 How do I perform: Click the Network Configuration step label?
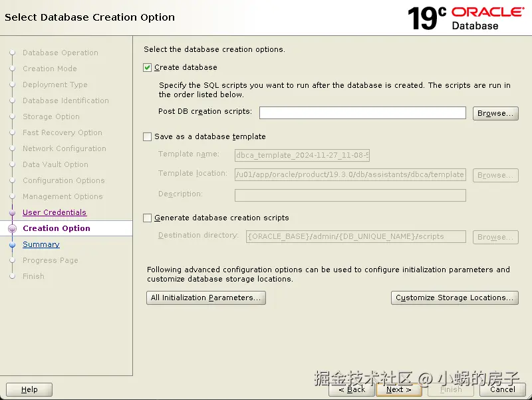(x=64, y=148)
